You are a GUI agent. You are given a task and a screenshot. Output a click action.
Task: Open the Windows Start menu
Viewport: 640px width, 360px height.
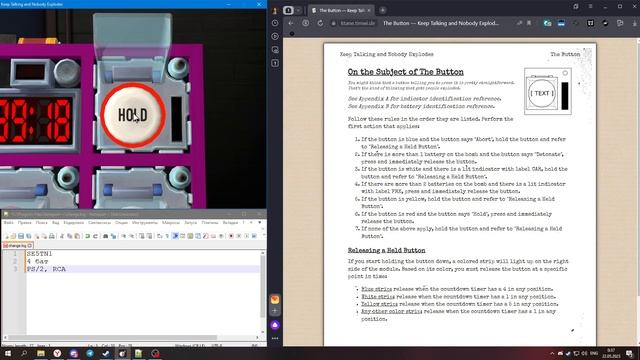click(x=8, y=353)
